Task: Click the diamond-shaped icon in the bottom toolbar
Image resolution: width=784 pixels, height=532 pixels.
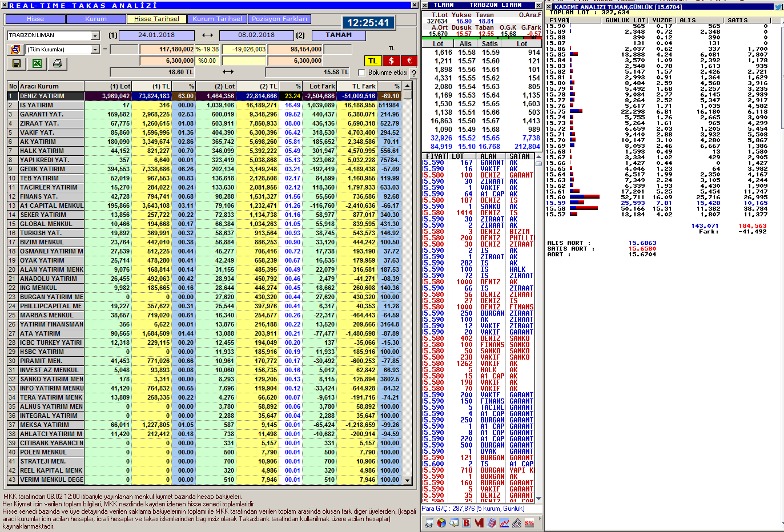Action: (517, 522)
